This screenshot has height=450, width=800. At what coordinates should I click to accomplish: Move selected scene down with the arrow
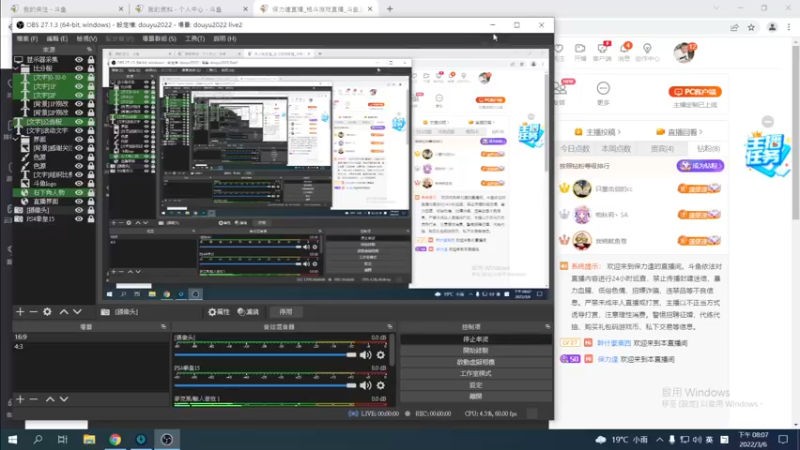pos(64,399)
